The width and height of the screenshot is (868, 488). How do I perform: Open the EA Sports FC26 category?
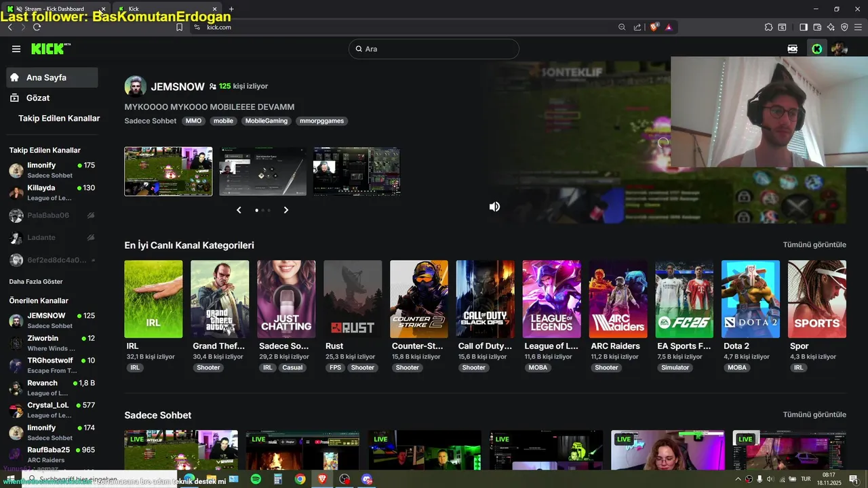(685, 299)
